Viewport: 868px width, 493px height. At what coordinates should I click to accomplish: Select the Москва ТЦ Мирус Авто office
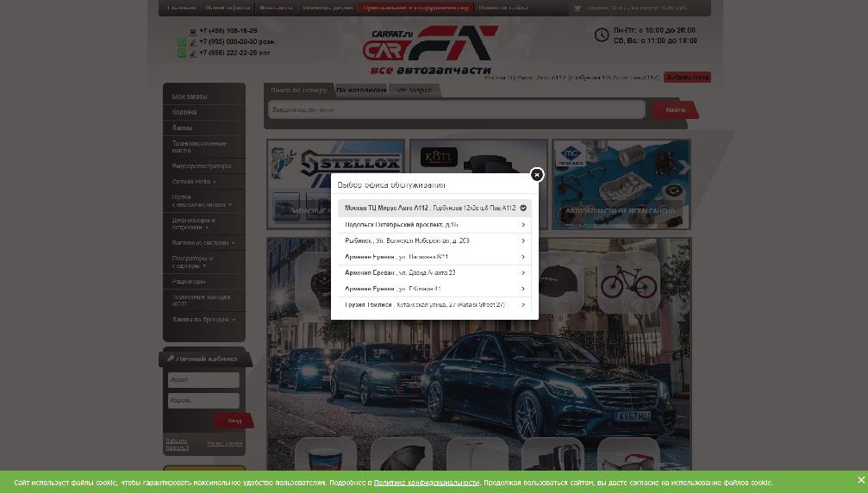[429, 208]
